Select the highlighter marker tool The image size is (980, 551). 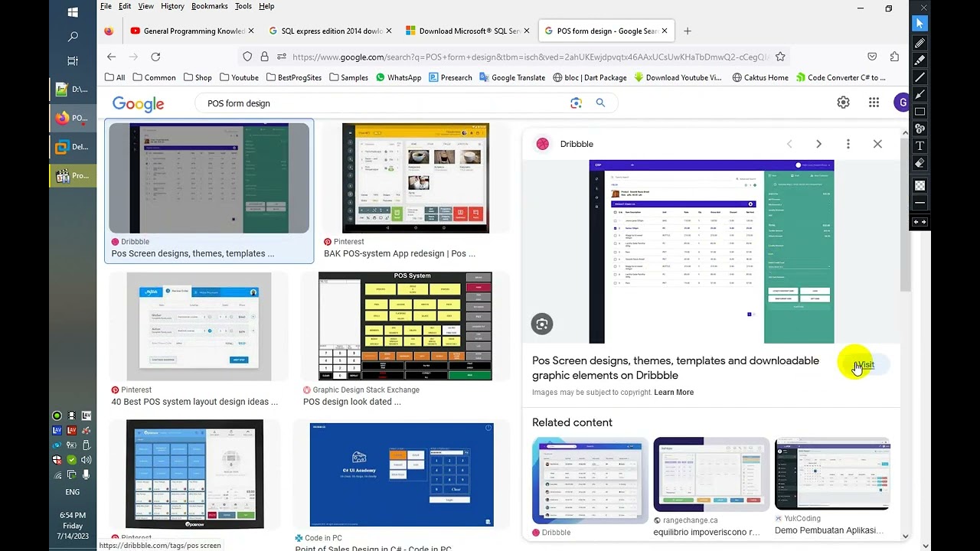coord(920,60)
